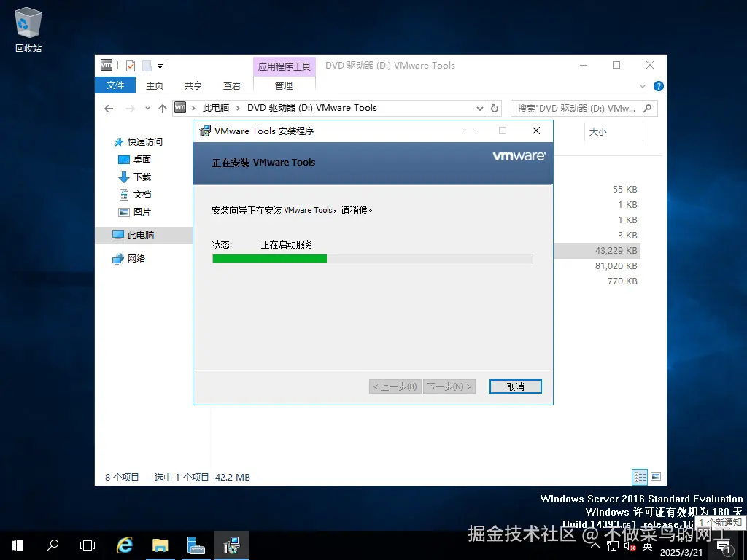Click the VM icon in Explorer title bar
This screenshot has width=747, height=560.
(107, 65)
